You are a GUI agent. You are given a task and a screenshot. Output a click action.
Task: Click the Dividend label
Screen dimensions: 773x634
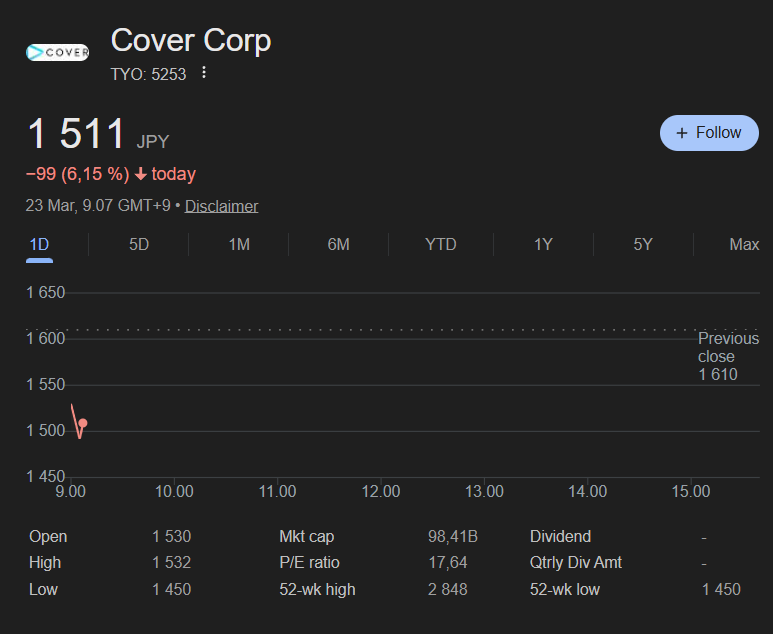point(560,536)
